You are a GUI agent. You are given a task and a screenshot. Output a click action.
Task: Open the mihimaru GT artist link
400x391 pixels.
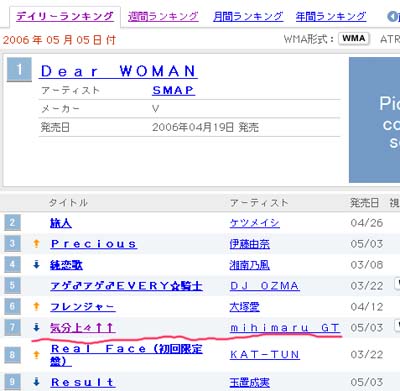pyautogui.click(x=285, y=328)
